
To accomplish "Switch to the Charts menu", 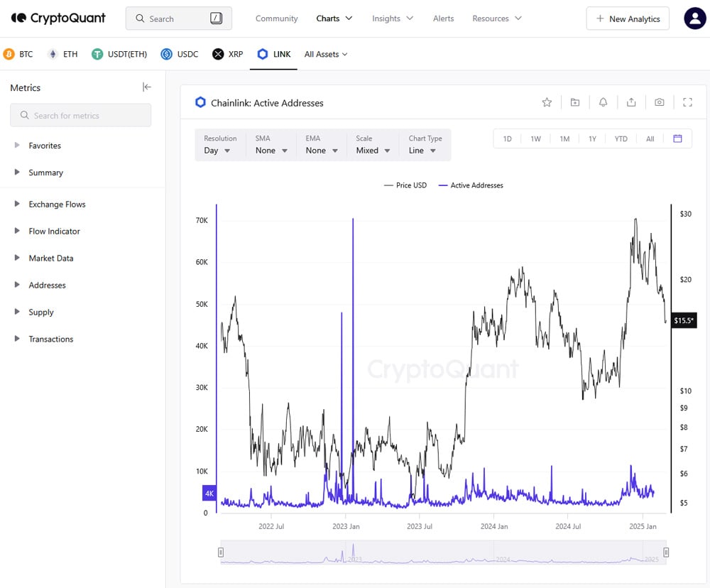I will click(x=334, y=18).
